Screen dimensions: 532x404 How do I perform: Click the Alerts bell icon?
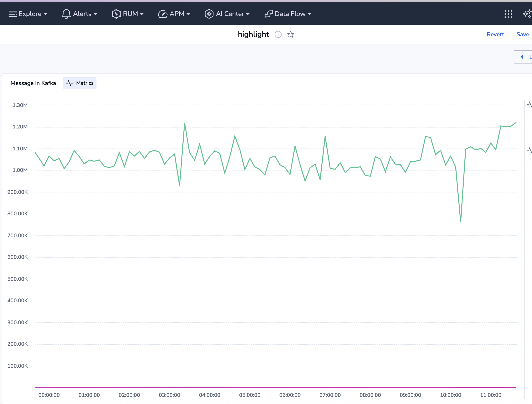coord(66,14)
